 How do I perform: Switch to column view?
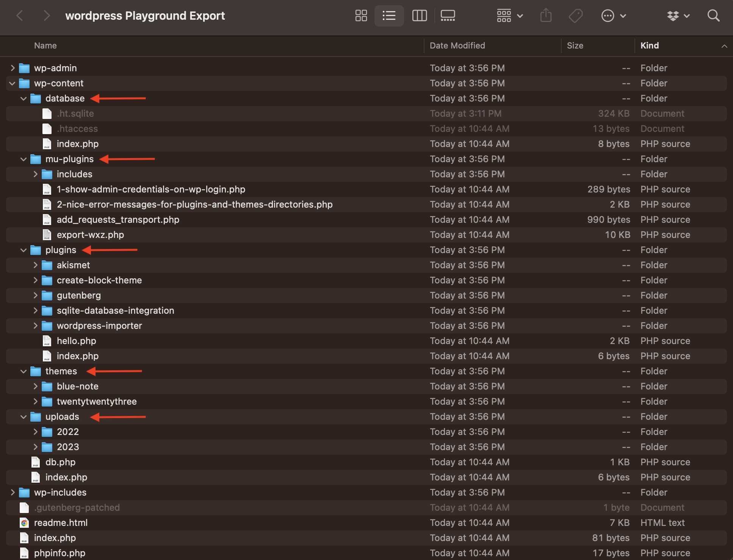420,16
